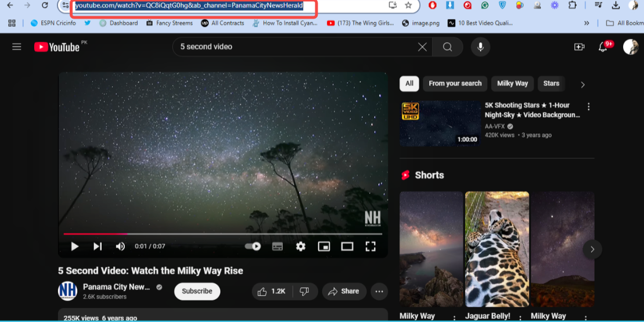The image size is (644, 322).
Task: Open the 5K Shooting Stars video title
Action: click(533, 110)
